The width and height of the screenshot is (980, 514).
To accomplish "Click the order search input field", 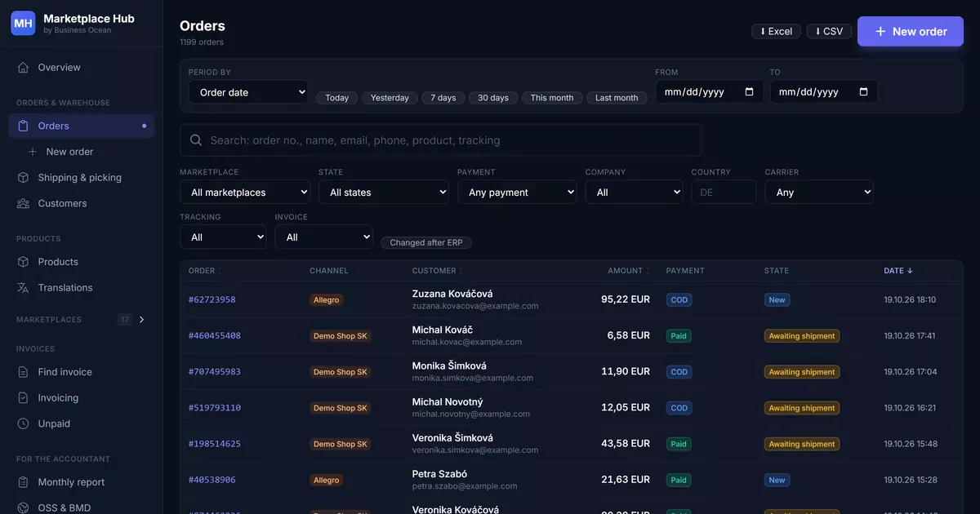I will [x=441, y=140].
